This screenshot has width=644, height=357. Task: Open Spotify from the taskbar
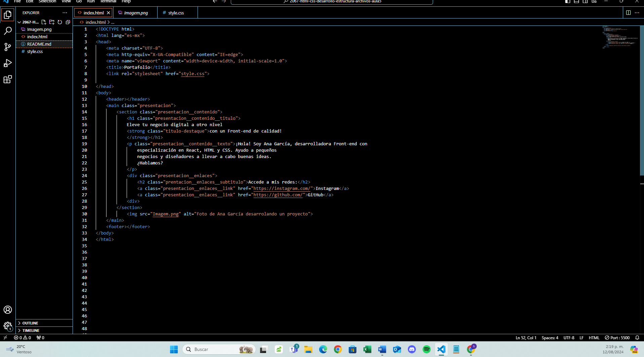(426, 349)
